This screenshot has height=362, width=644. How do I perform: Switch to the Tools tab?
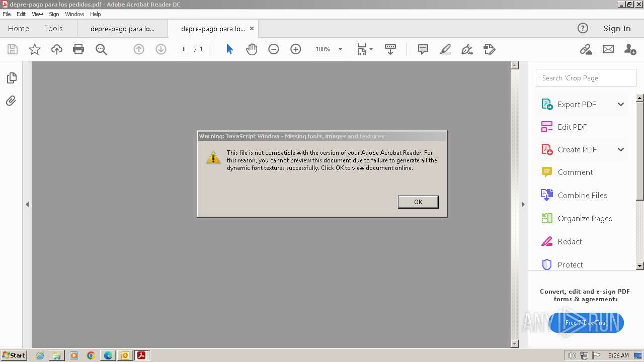[x=53, y=29]
